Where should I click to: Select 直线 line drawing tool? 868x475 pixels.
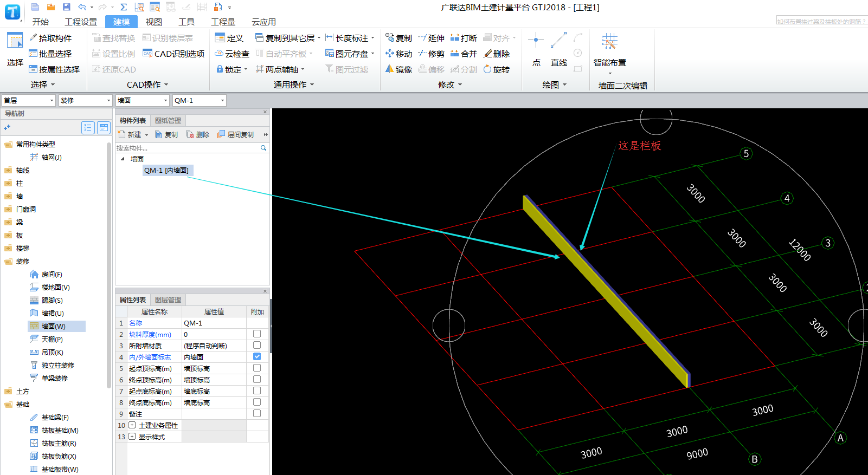click(559, 49)
